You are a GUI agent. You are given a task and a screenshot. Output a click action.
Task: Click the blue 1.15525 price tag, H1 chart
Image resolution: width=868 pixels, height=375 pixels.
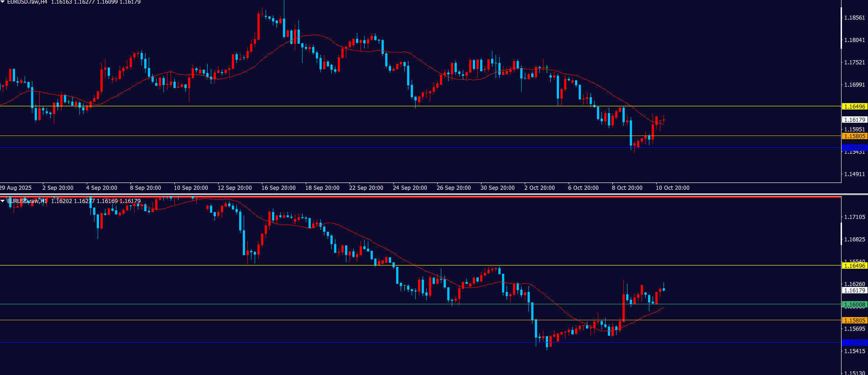tap(854, 343)
